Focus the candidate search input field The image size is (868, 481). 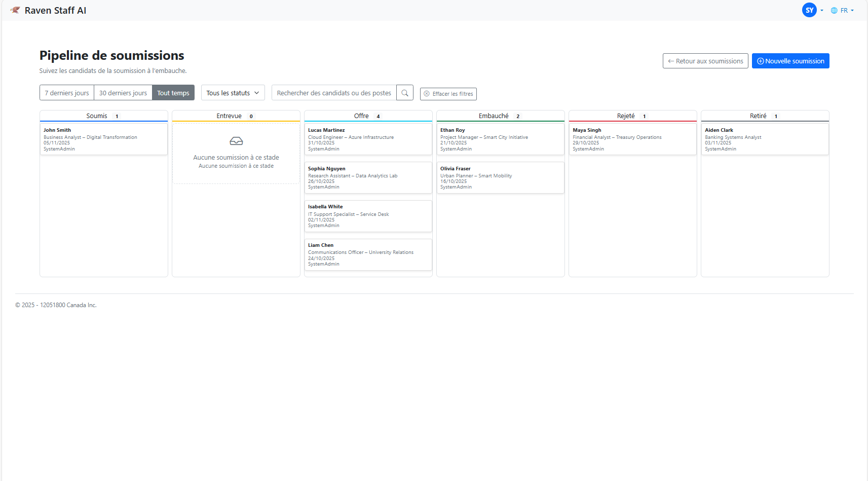pyautogui.click(x=334, y=93)
